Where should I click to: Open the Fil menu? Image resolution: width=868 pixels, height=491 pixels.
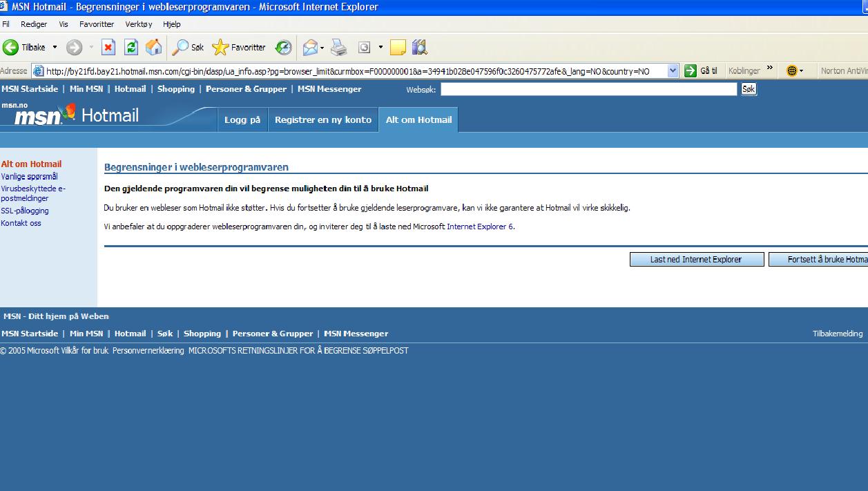click(6, 23)
